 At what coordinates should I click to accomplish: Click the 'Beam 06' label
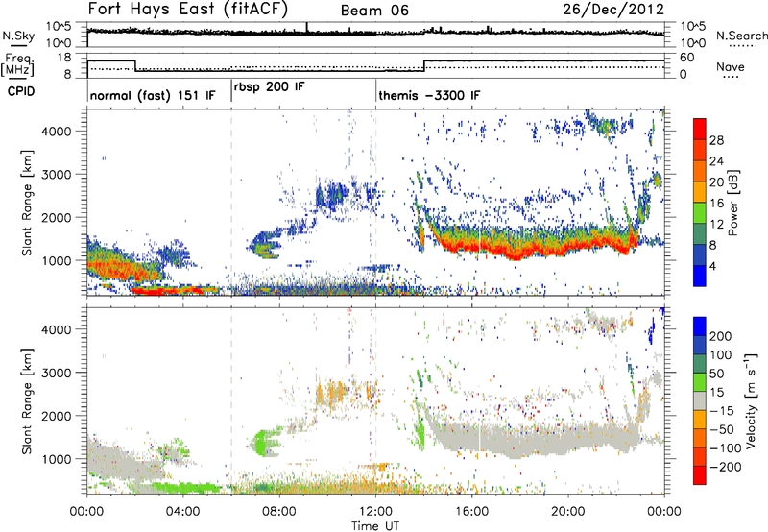[374, 11]
